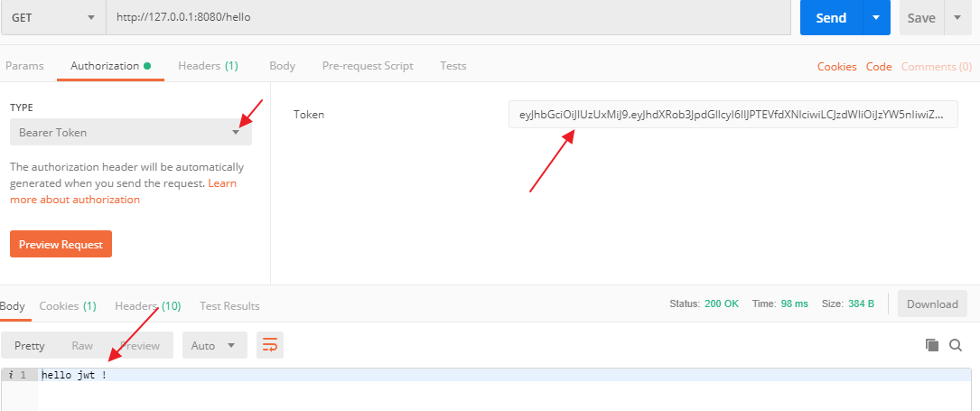View response Cookies (1) tab
The width and height of the screenshot is (980, 411).
(x=68, y=306)
